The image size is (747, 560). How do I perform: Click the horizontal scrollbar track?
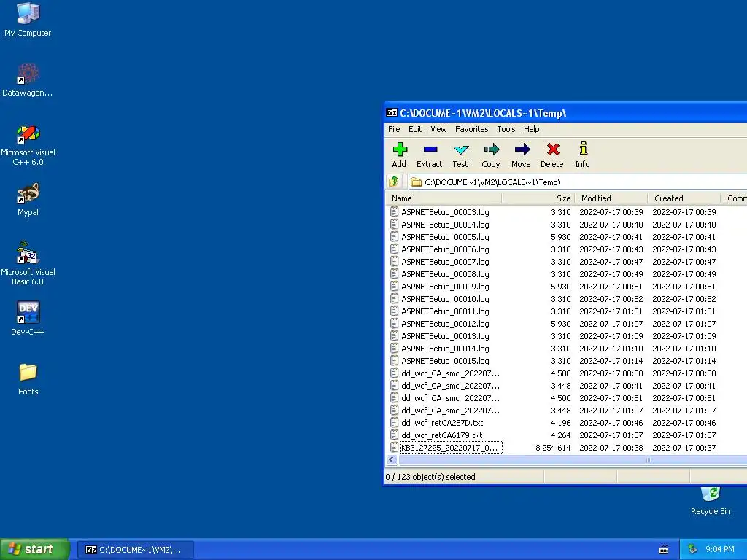[x=572, y=459]
